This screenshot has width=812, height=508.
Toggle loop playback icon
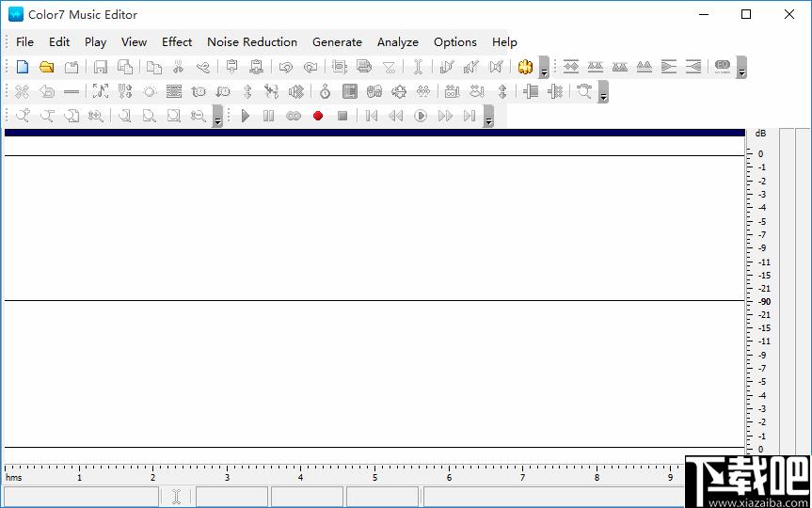294,116
